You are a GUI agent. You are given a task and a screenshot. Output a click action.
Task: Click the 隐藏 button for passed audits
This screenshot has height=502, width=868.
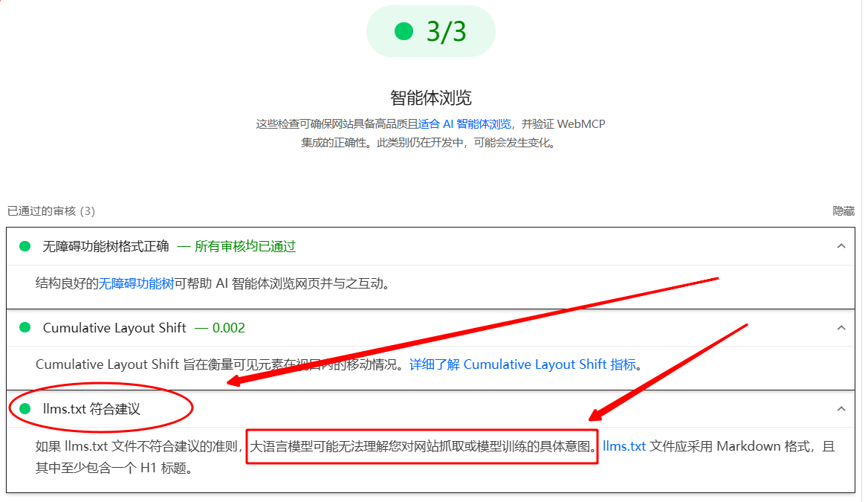click(843, 211)
